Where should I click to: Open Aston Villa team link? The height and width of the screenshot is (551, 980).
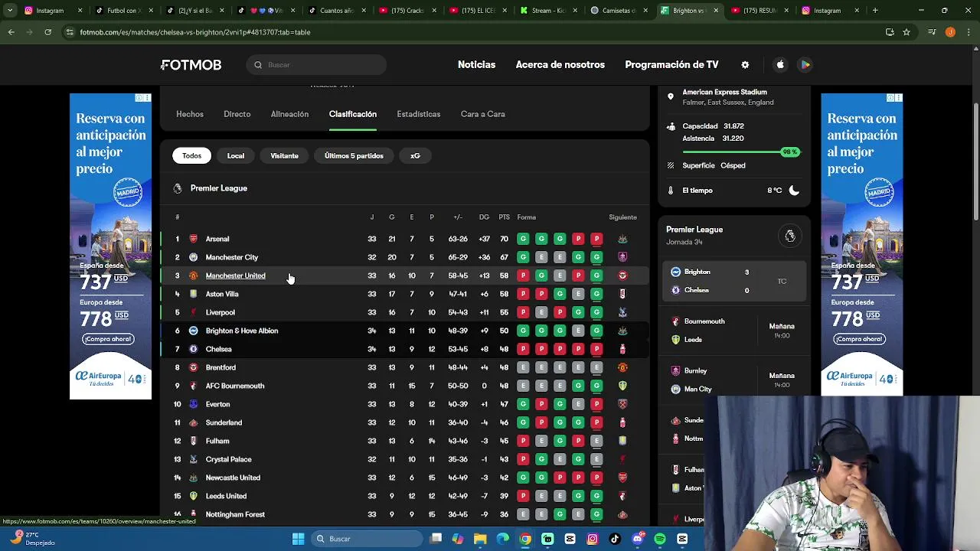pos(222,294)
